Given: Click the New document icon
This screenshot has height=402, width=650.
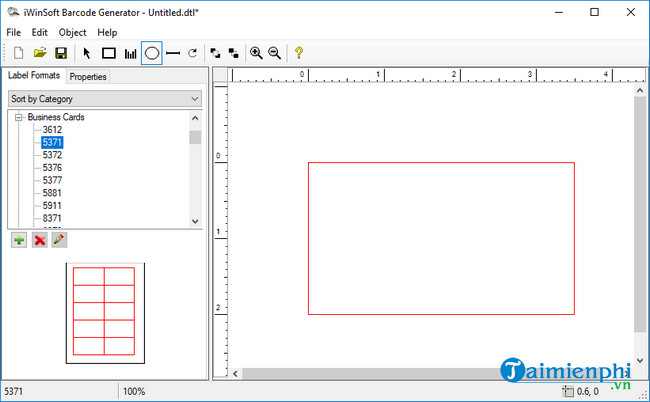Looking at the screenshot, I should [x=18, y=53].
